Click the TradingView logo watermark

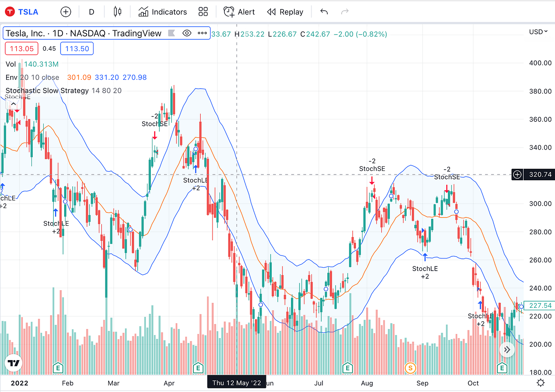click(13, 363)
